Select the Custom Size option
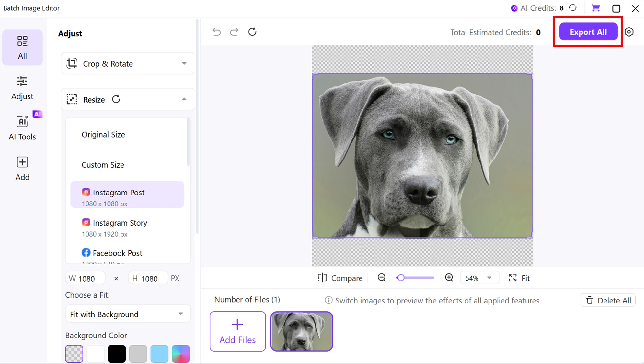 [x=103, y=165]
